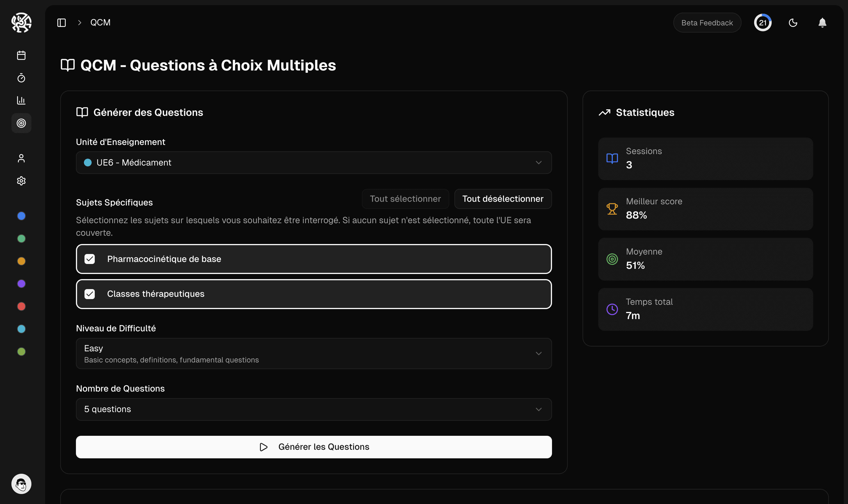Open the bar chart statistics icon
The width and height of the screenshot is (848, 504).
point(21,100)
